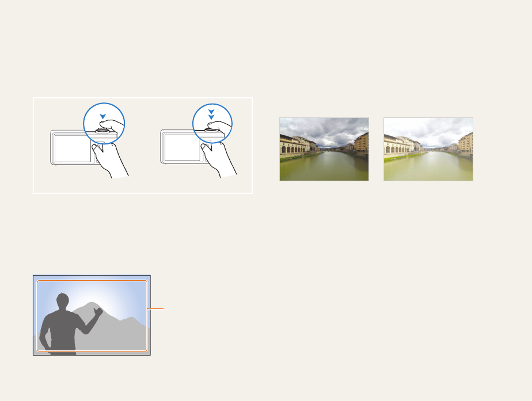This screenshot has height=401, width=532.
Task: Click the double blue down arrows icon
Action: point(211,114)
